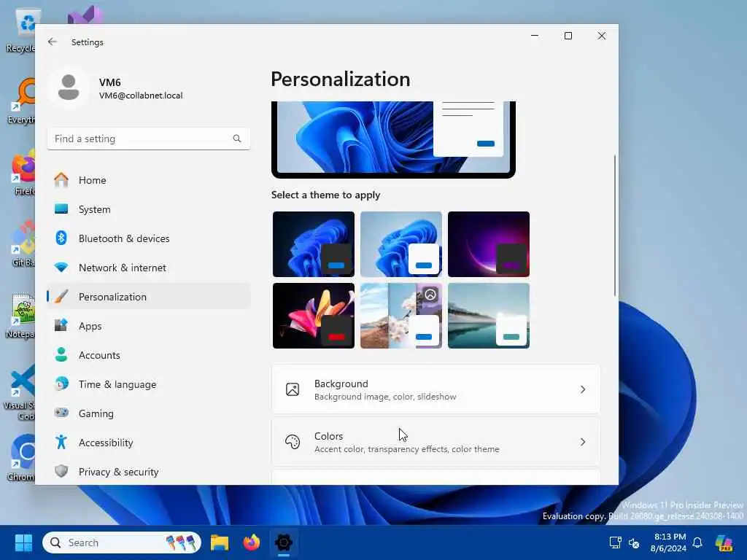Click the Copilot preview icon in taskbar corner
The width and height of the screenshot is (747, 560).
pyautogui.click(x=724, y=542)
